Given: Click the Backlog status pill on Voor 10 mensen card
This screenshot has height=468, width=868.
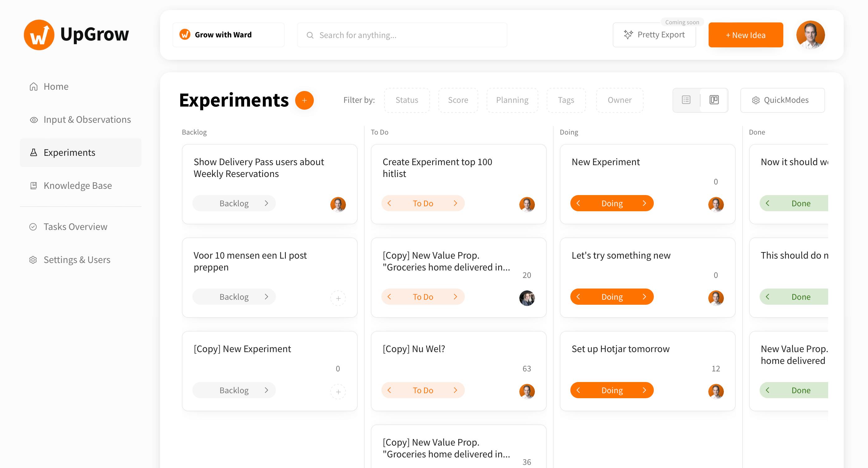Looking at the screenshot, I should pos(234,297).
